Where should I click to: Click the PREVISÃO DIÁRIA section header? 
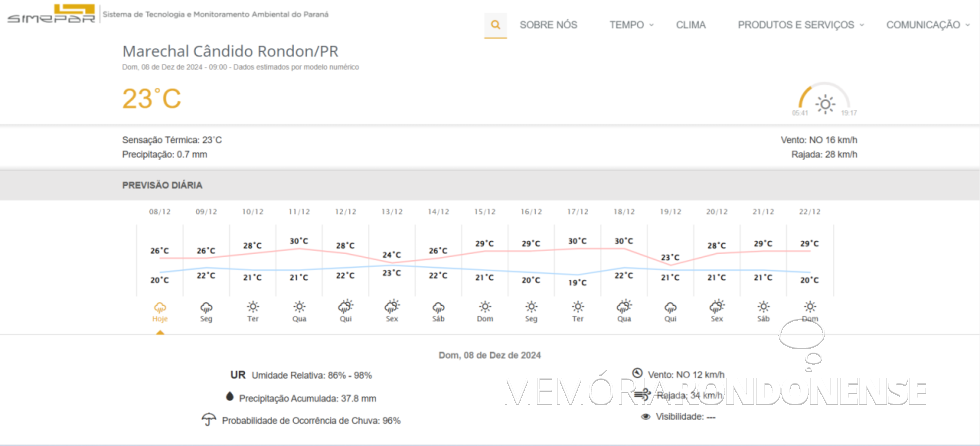point(162,185)
